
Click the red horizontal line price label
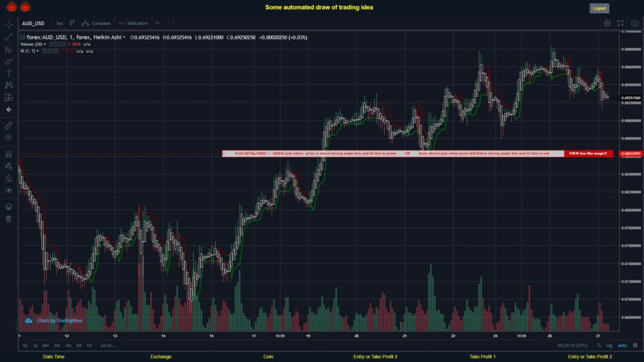pyautogui.click(x=631, y=154)
